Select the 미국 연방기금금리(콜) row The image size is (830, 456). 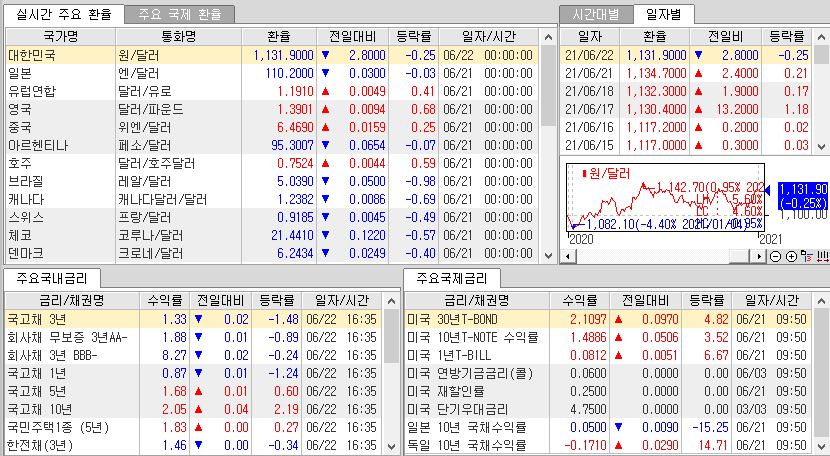(608, 373)
